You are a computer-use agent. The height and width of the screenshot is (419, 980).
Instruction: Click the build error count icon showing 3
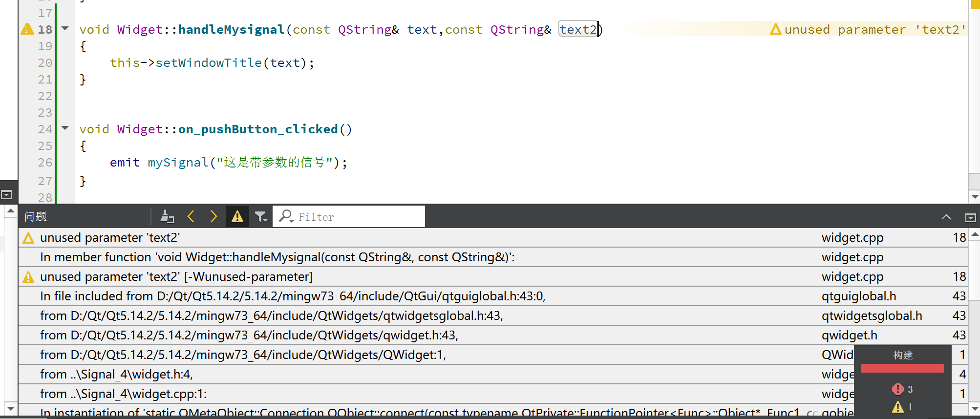click(x=897, y=389)
